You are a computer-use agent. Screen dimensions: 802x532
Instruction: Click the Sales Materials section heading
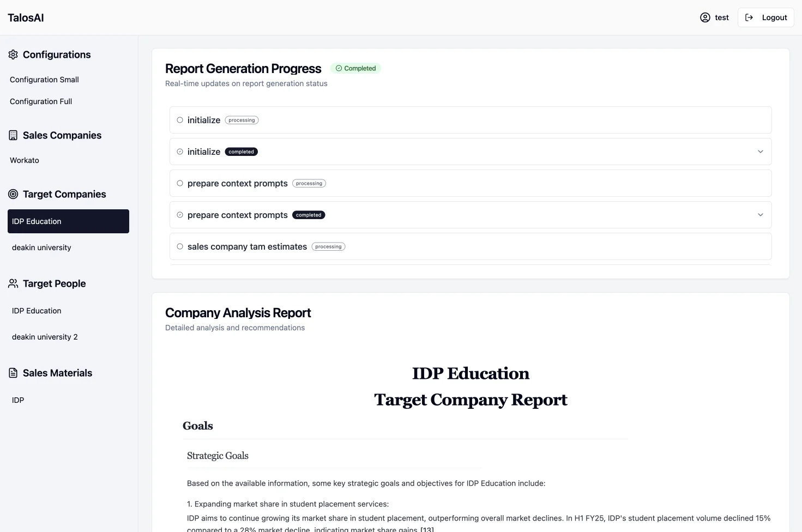(57, 373)
